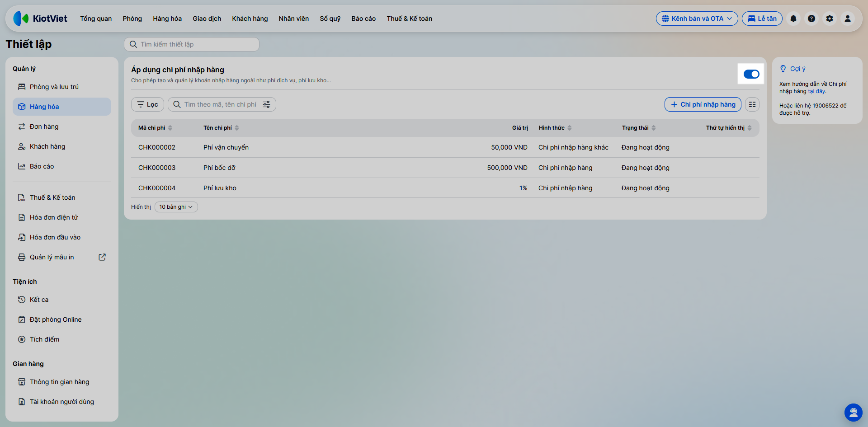Open Tài khoản người dùng settings
This screenshot has height=427, width=868.
pos(62,402)
